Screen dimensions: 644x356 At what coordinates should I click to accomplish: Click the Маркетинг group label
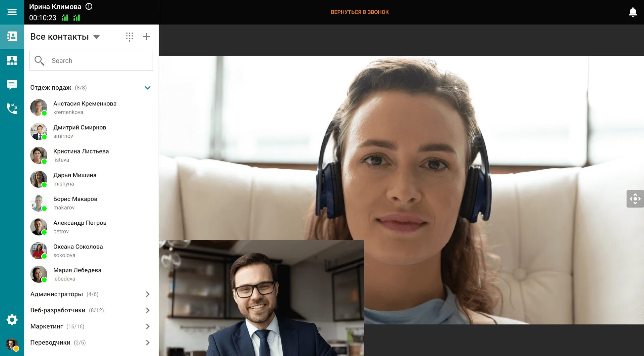pyautogui.click(x=46, y=326)
